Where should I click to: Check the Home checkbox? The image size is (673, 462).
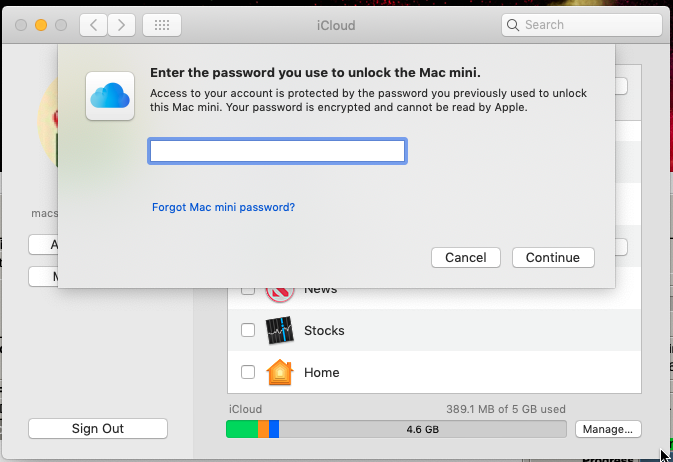pyautogui.click(x=248, y=373)
